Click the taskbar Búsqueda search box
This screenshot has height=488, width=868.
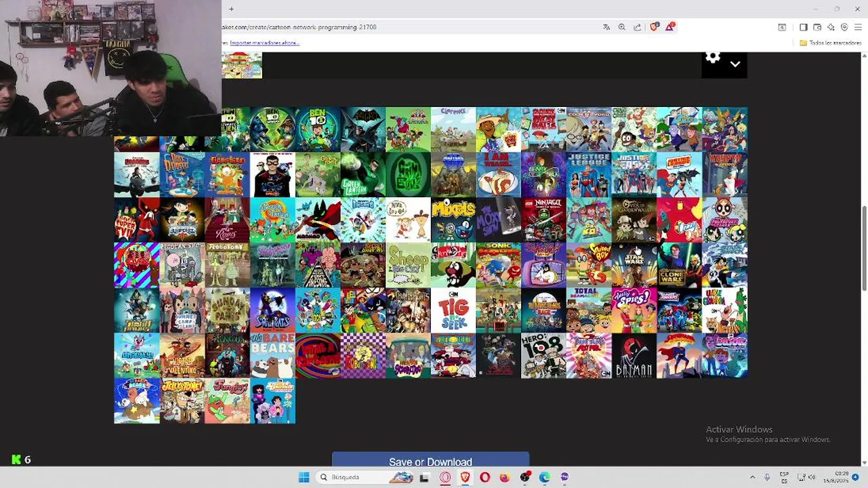click(x=366, y=477)
